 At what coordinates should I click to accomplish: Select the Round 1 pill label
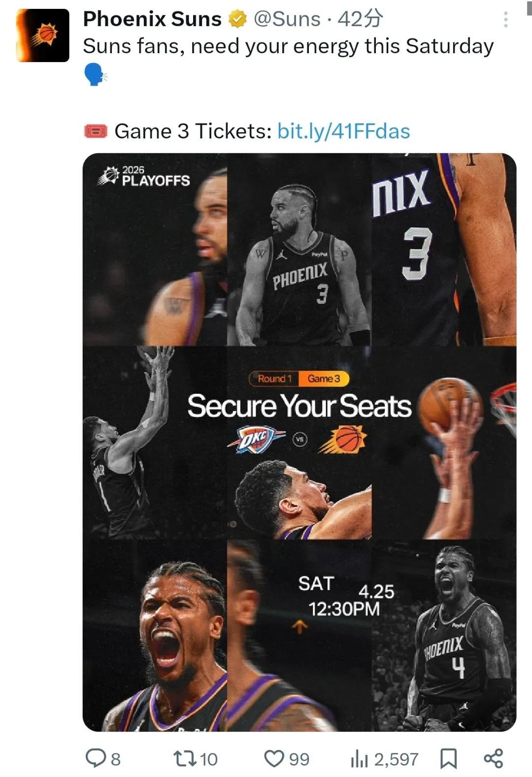coord(274,378)
